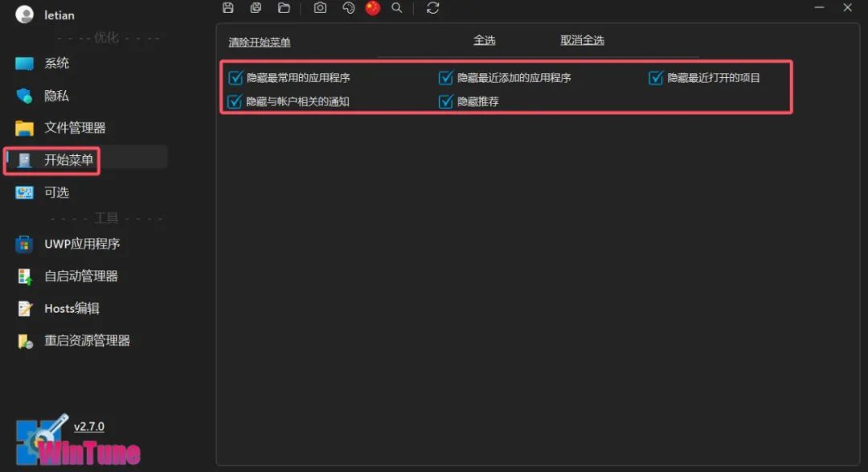
Task: Click the v2.7.0 version link
Action: tap(89, 427)
